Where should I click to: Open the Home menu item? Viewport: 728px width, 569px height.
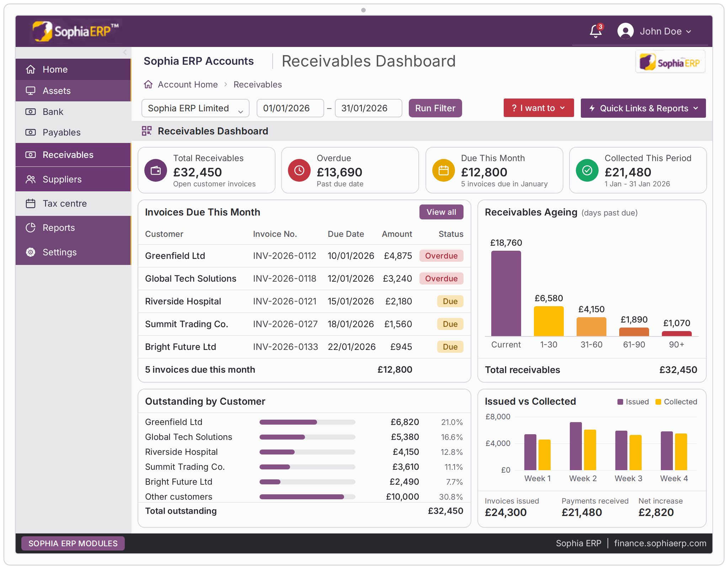(73, 69)
